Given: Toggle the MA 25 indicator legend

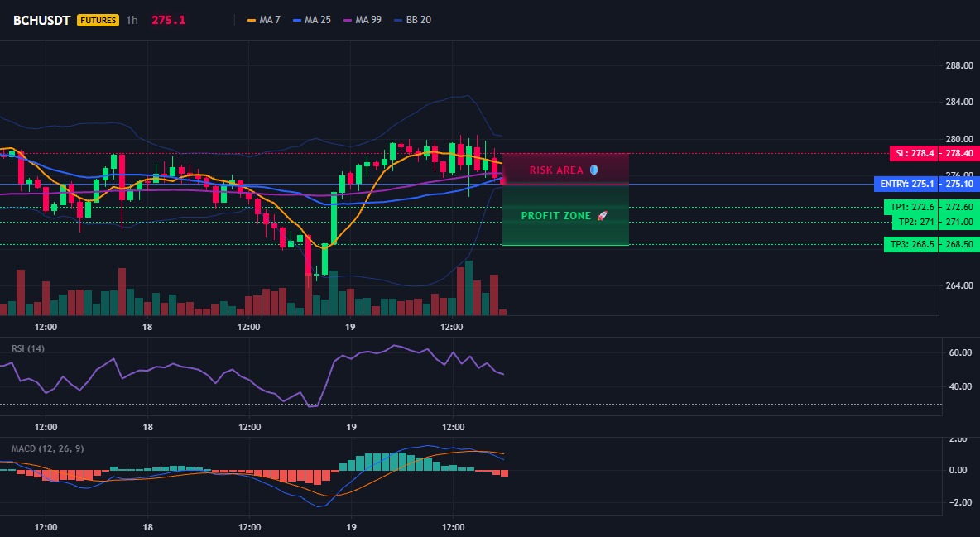Looking at the screenshot, I should pyautogui.click(x=312, y=20).
